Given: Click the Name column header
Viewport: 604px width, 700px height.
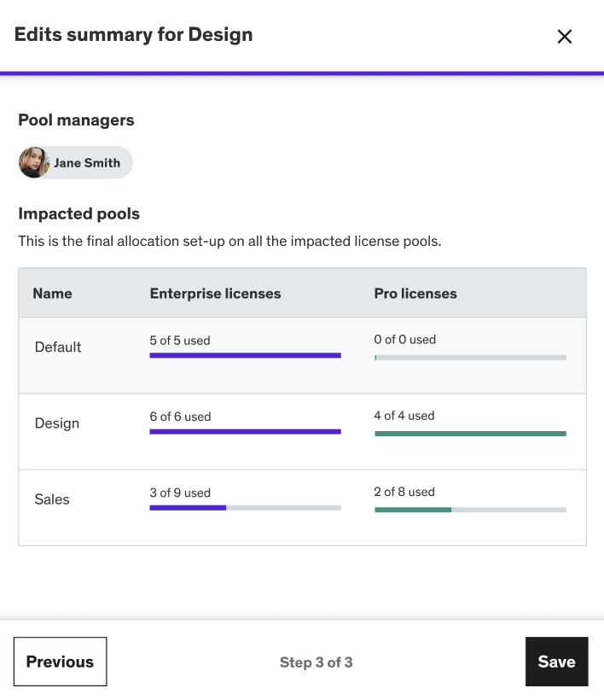Looking at the screenshot, I should tap(52, 294).
